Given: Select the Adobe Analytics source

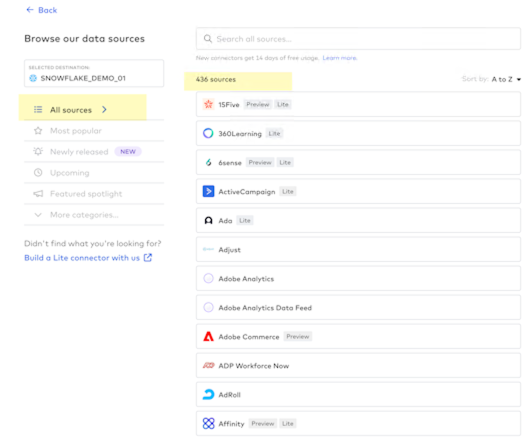Looking at the screenshot, I should [358, 279].
